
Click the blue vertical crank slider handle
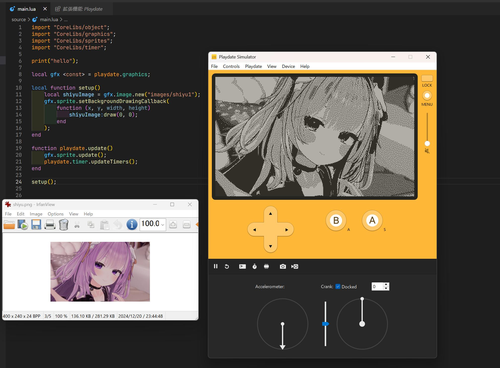tap(325, 324)
